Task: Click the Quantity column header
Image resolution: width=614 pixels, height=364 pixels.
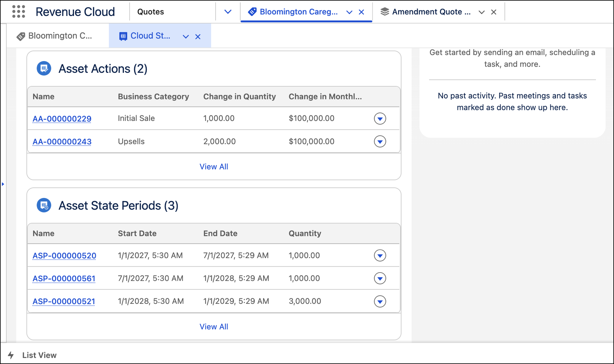Action: coord(305,234)
